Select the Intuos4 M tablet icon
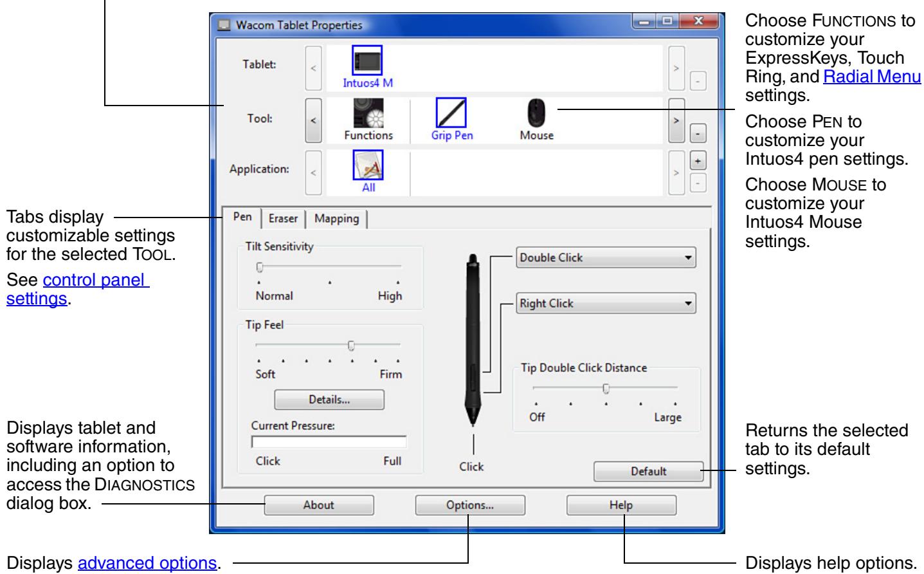 click(x=368, y=62)
